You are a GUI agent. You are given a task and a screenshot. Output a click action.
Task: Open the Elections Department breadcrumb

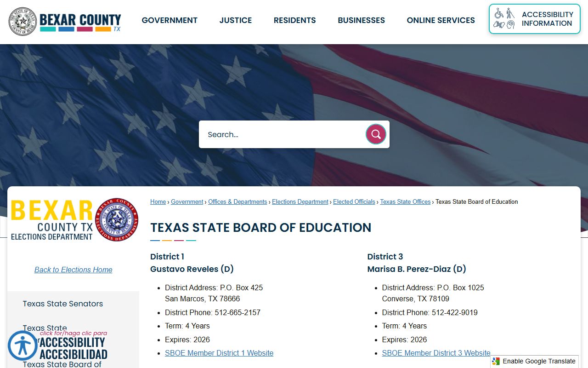click(300, 202)
